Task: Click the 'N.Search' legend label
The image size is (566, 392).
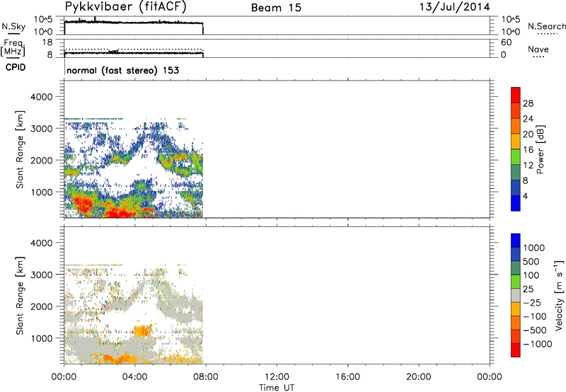Action: click(546, 26)
